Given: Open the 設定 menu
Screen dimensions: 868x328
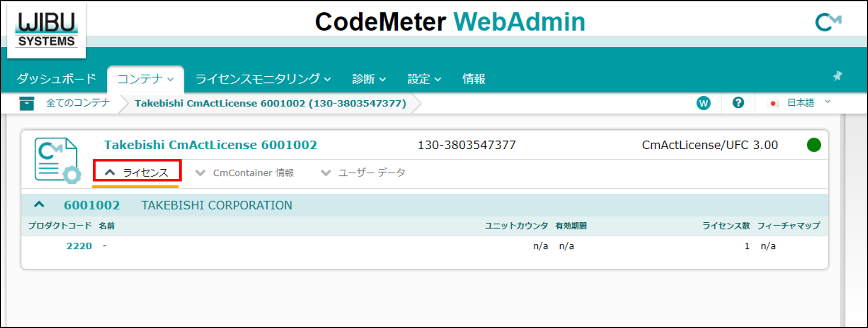Looking at the screenshot, I should [424, 79].
